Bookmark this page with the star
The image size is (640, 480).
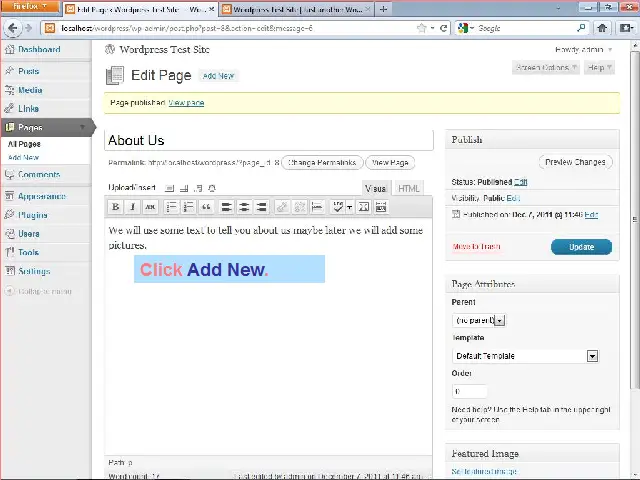pyautogui.click(x=421, y=28)
